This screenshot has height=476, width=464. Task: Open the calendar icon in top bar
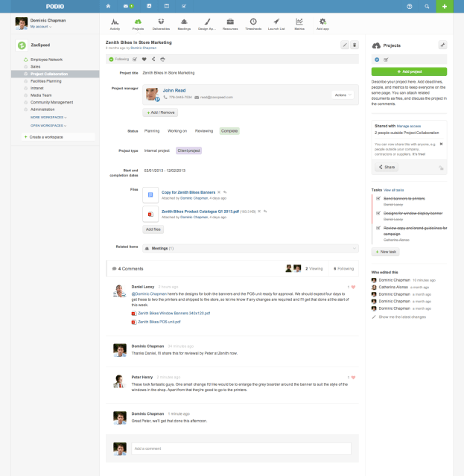pos(167,6)
